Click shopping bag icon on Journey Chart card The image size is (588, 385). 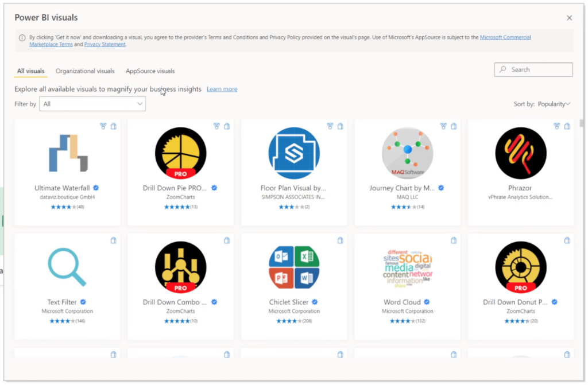point(454,126)
